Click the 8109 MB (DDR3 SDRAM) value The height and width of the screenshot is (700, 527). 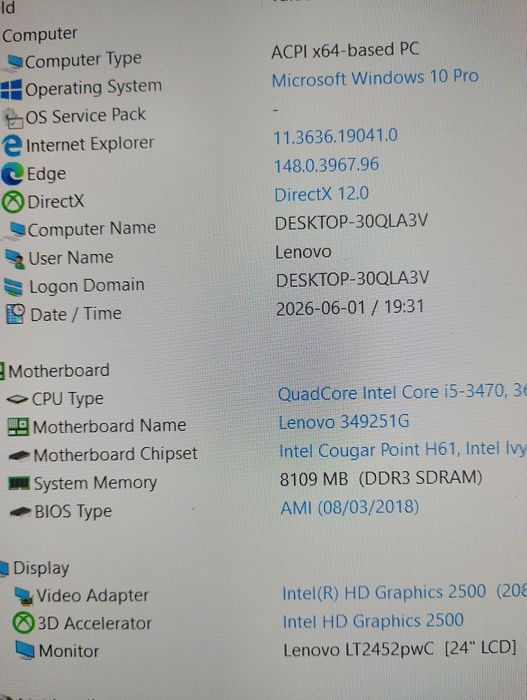click(x=381, y=478)
